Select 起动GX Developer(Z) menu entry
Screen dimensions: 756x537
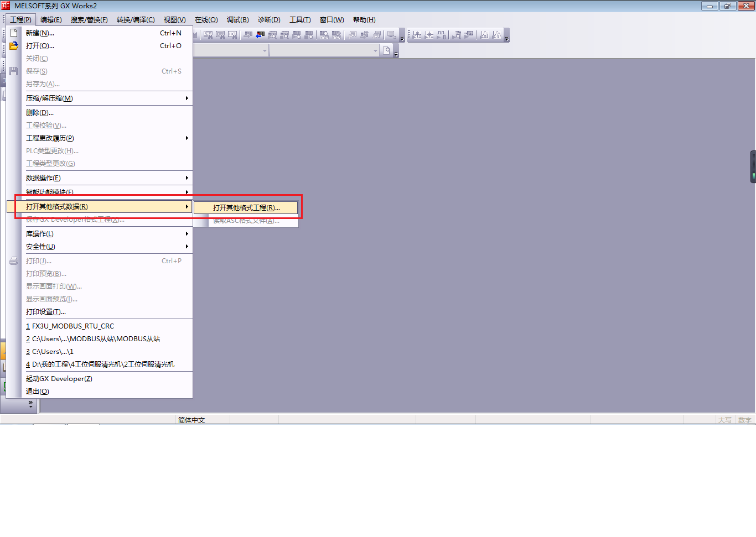pyautogui.click(x=59, y=379)
